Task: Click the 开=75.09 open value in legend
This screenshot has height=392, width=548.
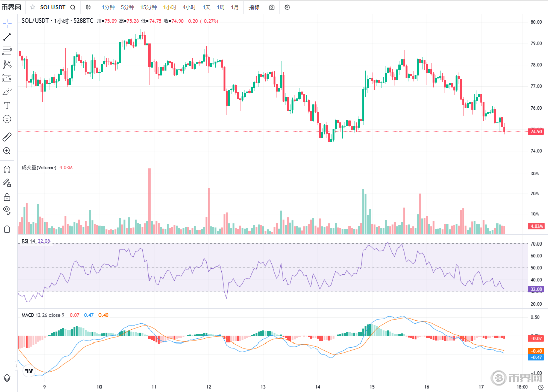Action: pos(107,21)
